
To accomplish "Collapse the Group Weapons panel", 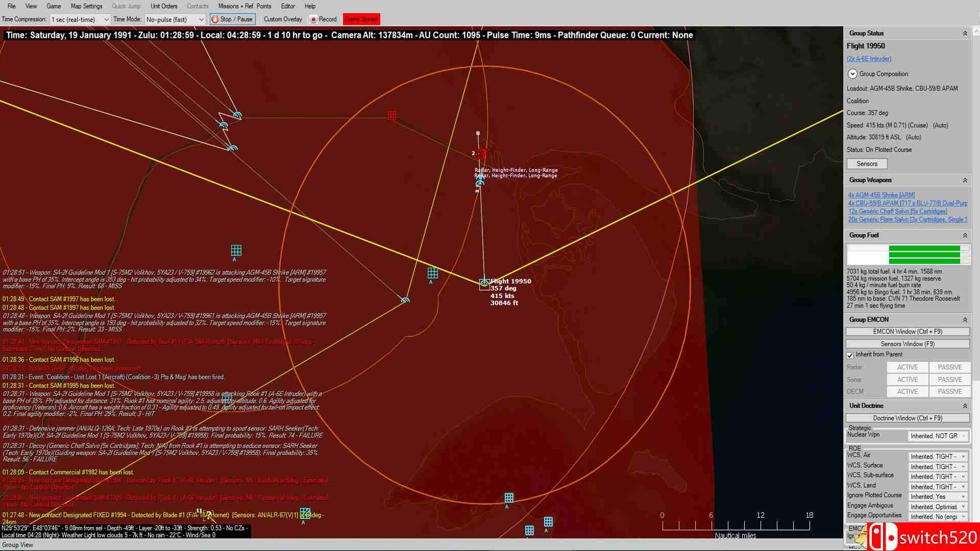I will coord(966,180).
